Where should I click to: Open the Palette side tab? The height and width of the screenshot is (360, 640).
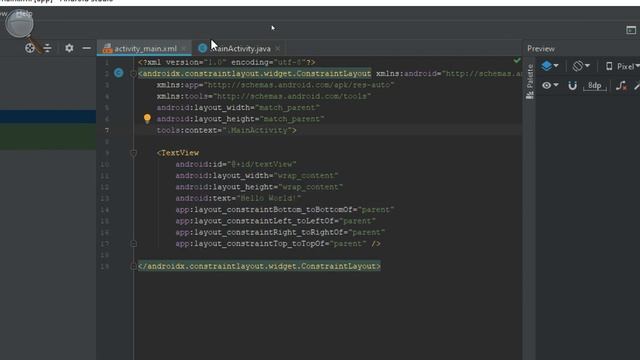(529, 82)
